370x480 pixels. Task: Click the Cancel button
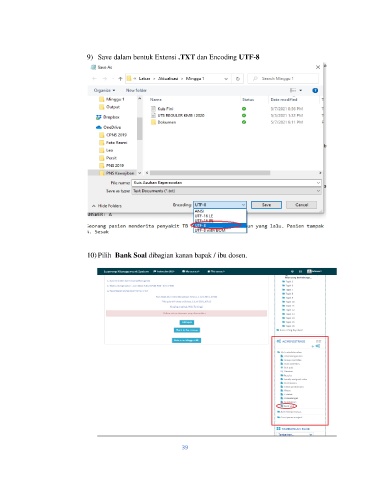(x=301, y=205)
